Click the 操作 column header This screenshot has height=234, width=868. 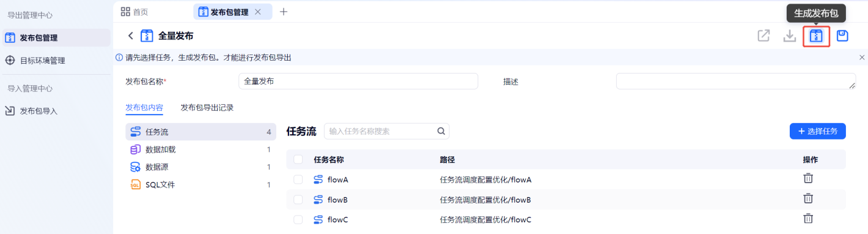point(810,160)
